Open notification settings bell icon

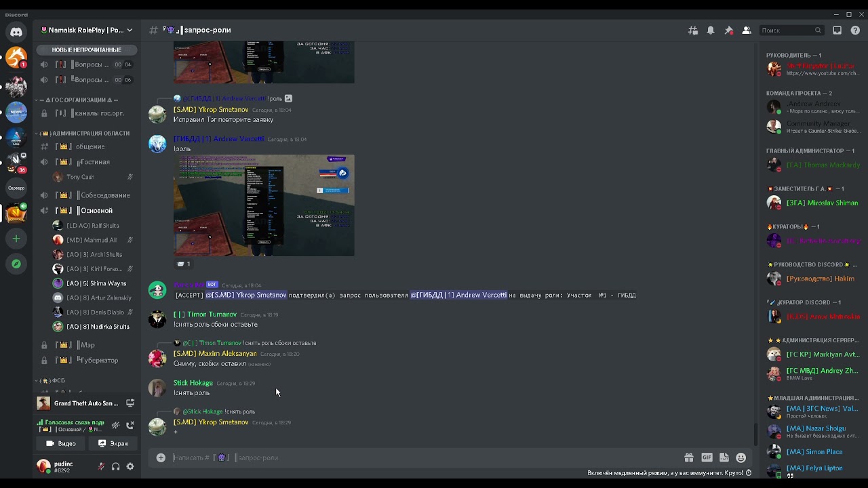point(711,30)
